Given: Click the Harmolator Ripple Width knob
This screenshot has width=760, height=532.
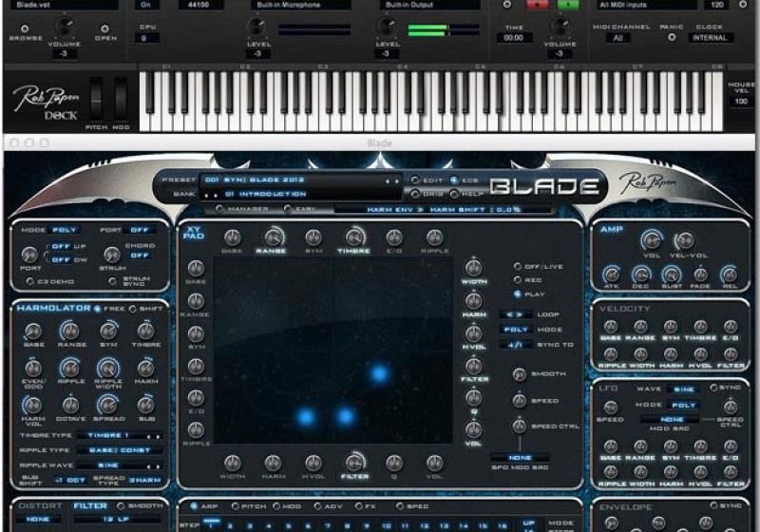Looking at the screenshot, I should click(108, 369).
